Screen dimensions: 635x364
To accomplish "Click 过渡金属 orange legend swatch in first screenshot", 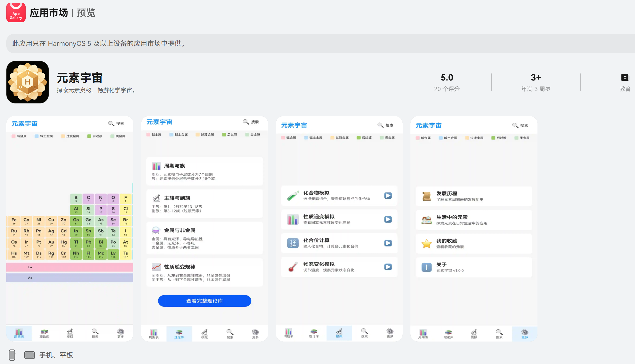I will (x=63, y=136).
